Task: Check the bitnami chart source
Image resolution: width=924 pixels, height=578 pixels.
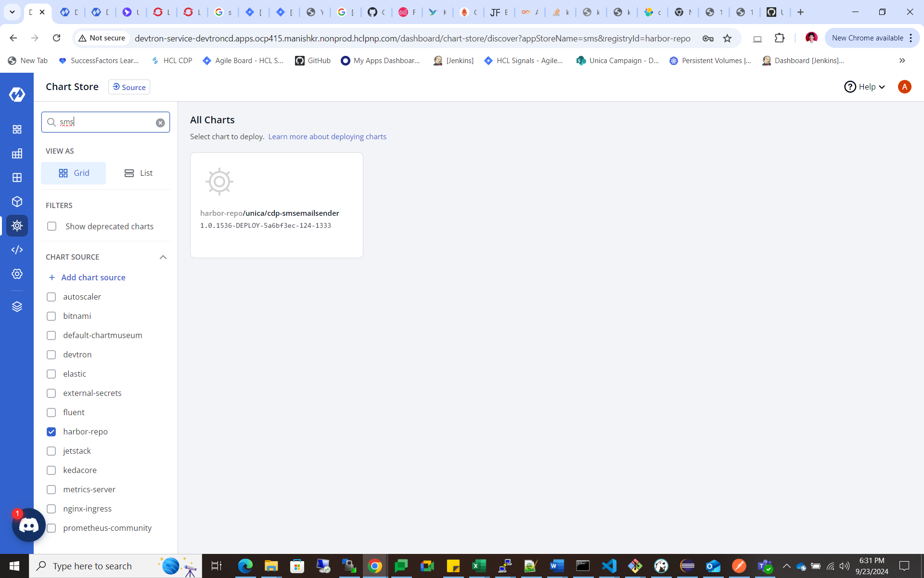Action: [x=51, y=316]
